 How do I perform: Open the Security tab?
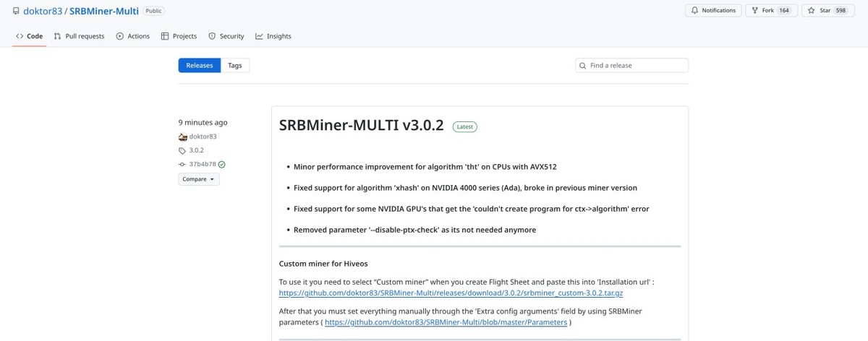tap(226, 36)
